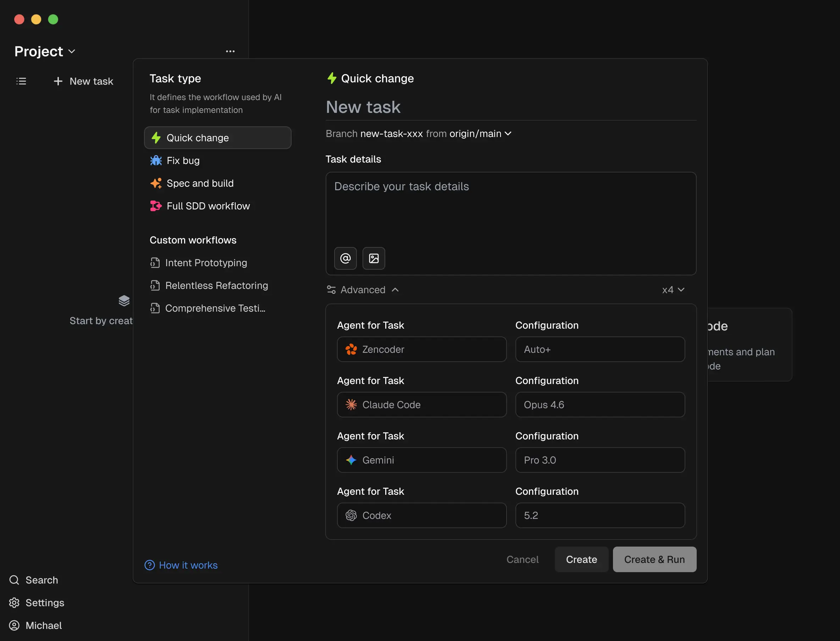Collapse the Advanced settings section
The width and height of the screenshot is (840, 641).
pos(363,290)
